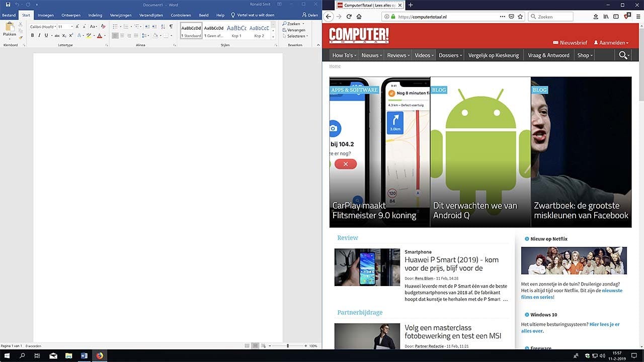The width and height of the screenshot is (644, 362).
Task: Open the Zoeken dropdown arrow in Word
Action: (x=303, y=24)
